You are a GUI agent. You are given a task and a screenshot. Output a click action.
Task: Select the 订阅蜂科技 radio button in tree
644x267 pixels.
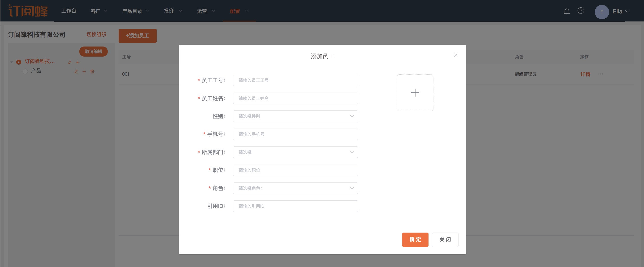(x=19, y=62)
